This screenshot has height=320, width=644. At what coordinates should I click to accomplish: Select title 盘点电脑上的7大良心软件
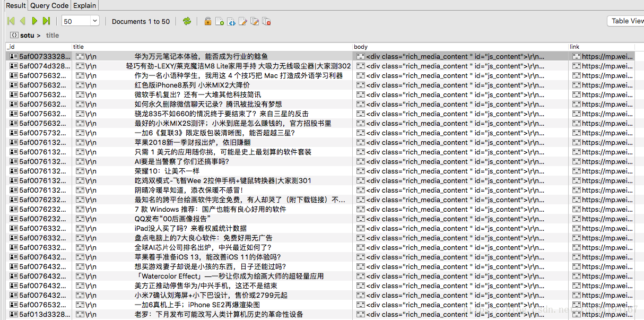click(204, 238)
